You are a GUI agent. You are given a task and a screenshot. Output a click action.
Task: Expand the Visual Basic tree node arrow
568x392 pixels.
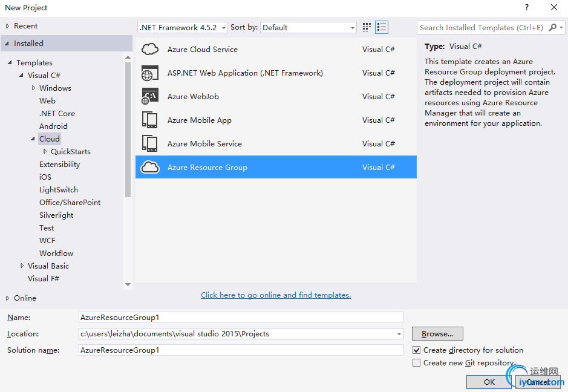click(x=22, y=266)
